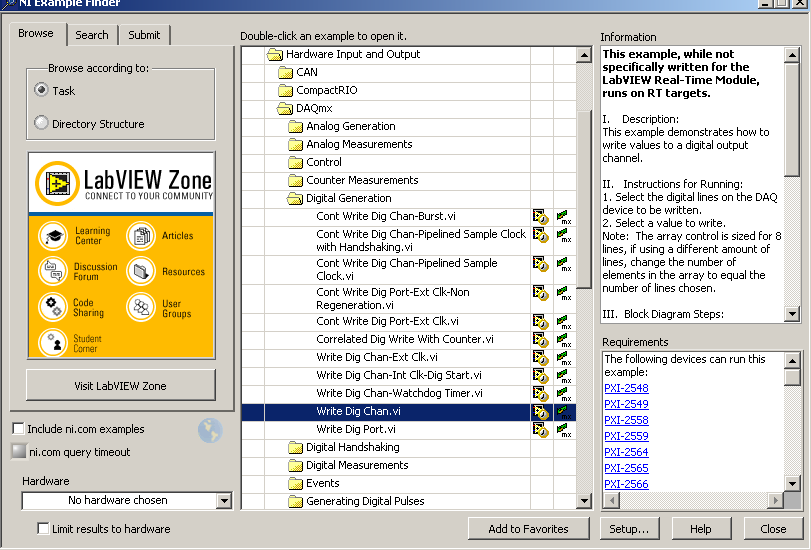This screenshot has width=811, height=550.
Task: Select the Task radio button
Action: pyautogui.click(x=41, y=90)
